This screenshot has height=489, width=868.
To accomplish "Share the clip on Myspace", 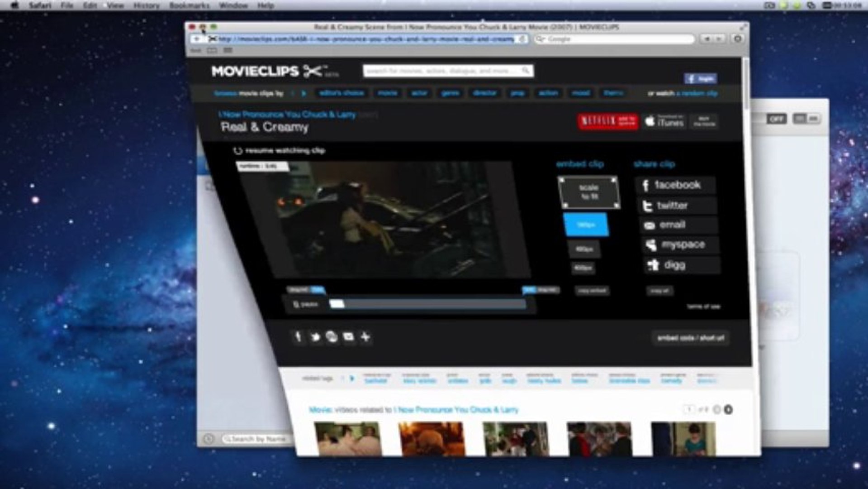I will click(x=678, y=245).
